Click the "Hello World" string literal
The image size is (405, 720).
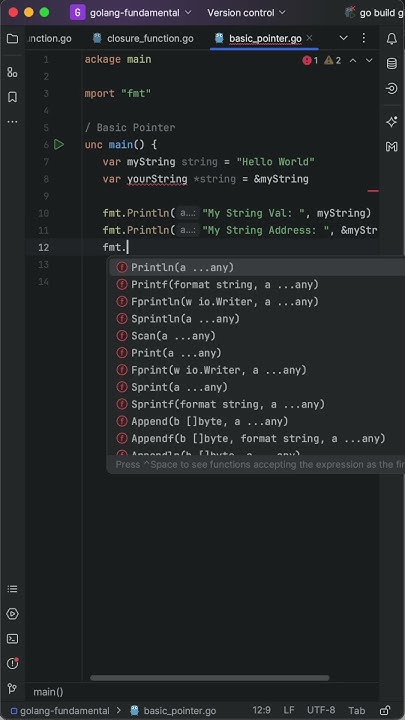[276, 162]
